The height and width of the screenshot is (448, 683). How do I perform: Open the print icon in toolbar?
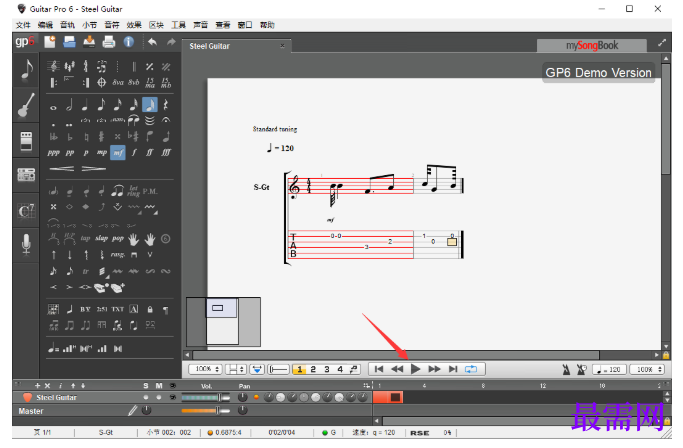click(x=108, y=42)
